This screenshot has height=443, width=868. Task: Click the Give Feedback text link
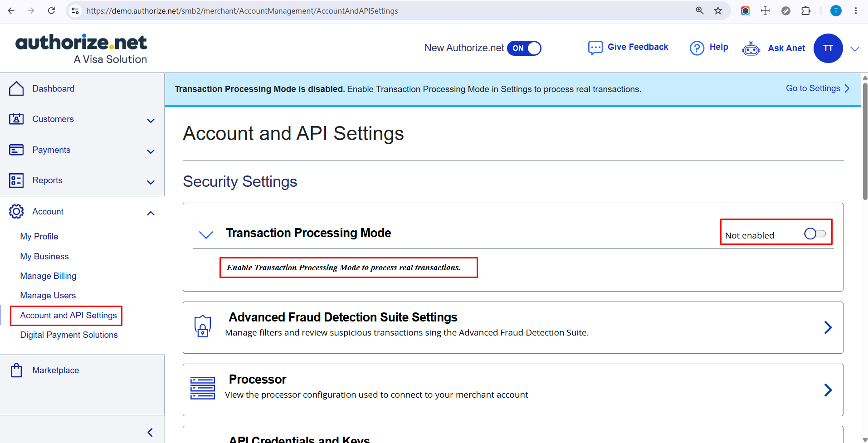click(638, 47)
